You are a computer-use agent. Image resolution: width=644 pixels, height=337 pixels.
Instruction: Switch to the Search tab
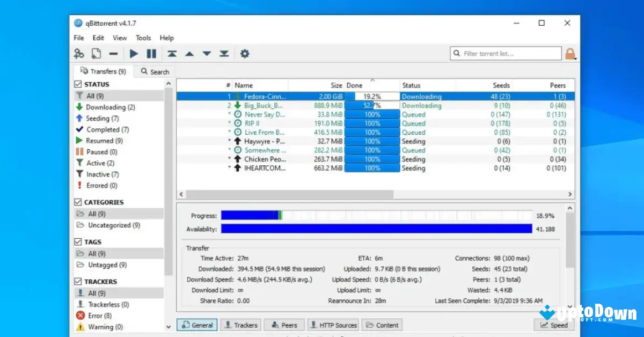pyautogui.click(x=155, y=71)
